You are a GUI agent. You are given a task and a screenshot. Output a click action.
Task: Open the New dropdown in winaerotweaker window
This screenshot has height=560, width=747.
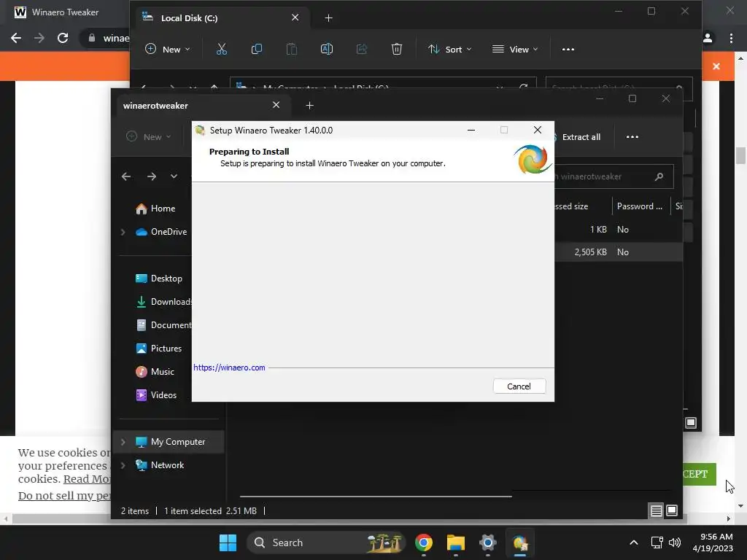[149, 136]
